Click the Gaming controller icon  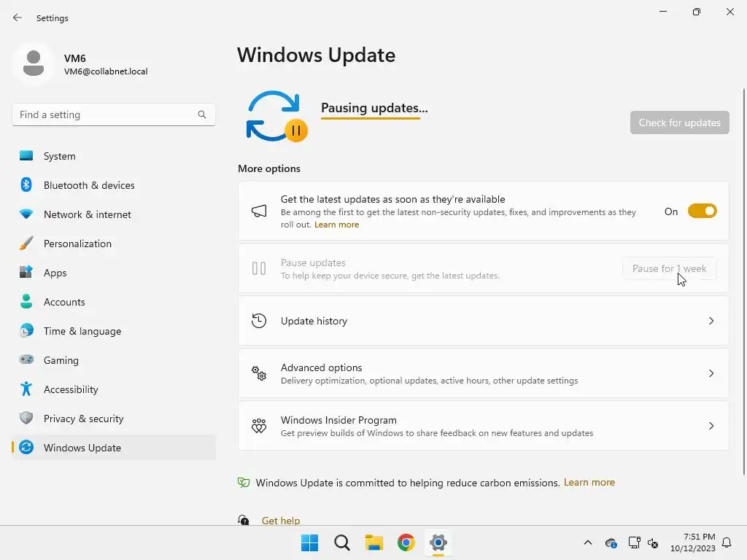click(26, 359)
